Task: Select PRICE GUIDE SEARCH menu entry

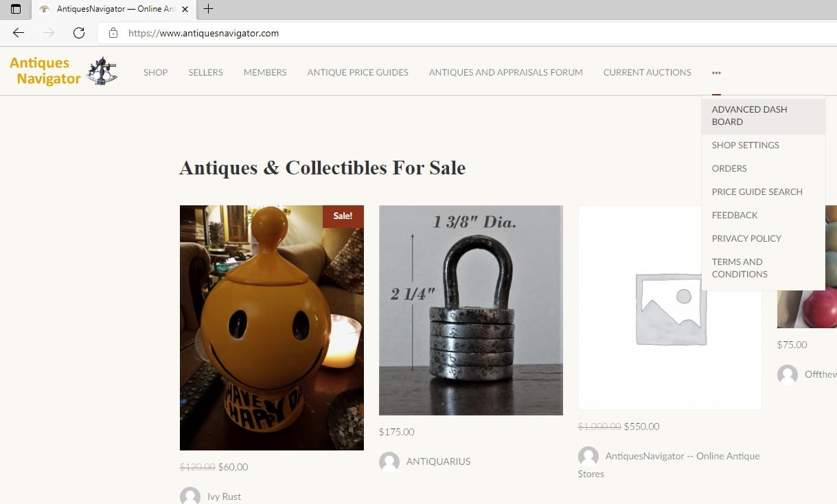Action: (x=757, y=192)
